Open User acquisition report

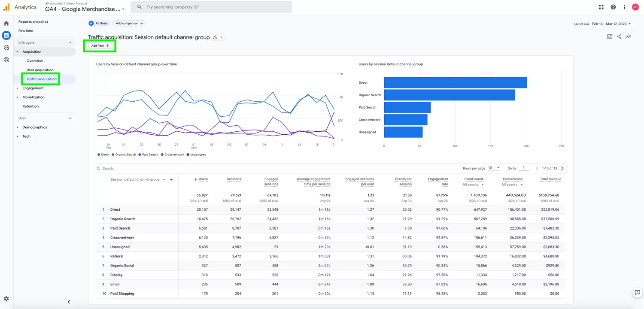(40, 70)
